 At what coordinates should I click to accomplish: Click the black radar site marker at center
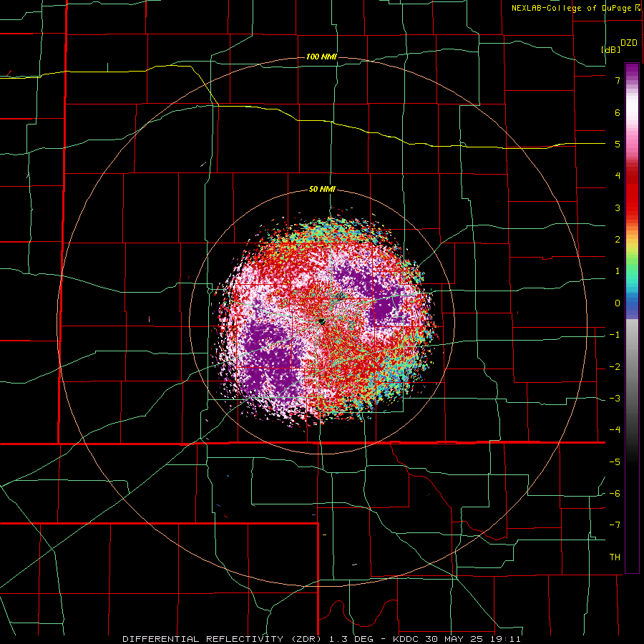point(322,321)
